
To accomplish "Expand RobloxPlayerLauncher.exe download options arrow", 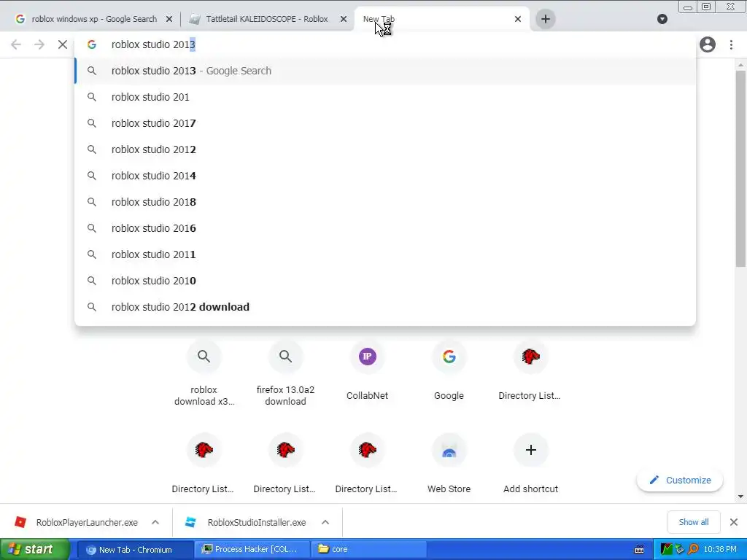I will (x=155, y=522).
